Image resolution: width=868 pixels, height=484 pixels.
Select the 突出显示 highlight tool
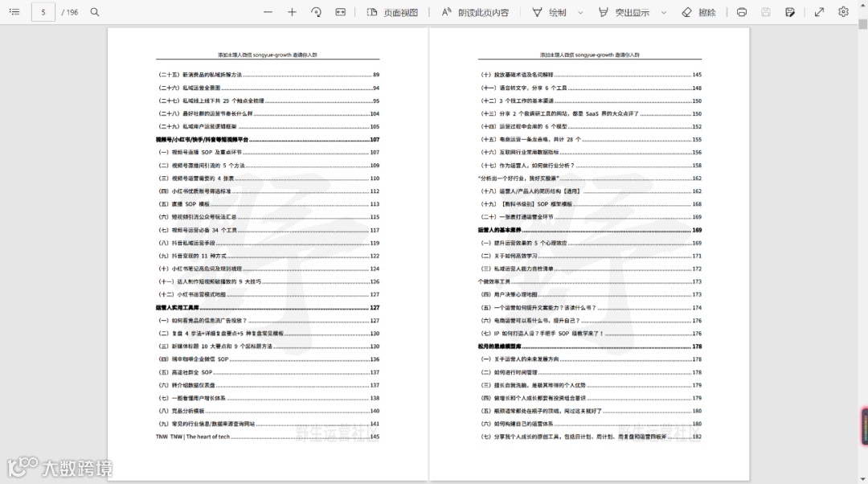624,12
